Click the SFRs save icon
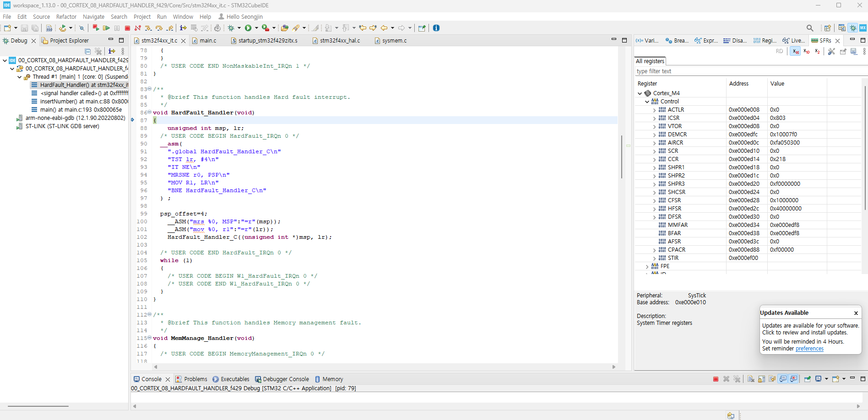Viewport: 868px width, 420px height. (854, 51)
